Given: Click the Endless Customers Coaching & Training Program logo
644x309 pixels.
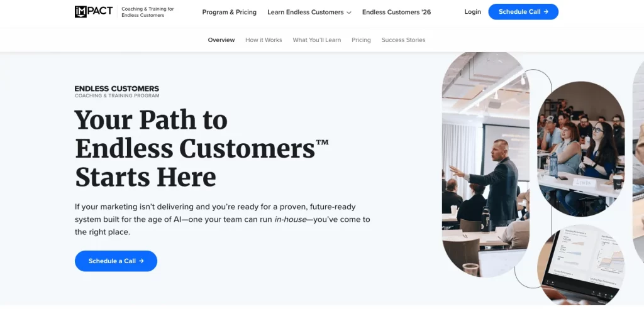Looking at the screenshot, I should tap(116, 92).
